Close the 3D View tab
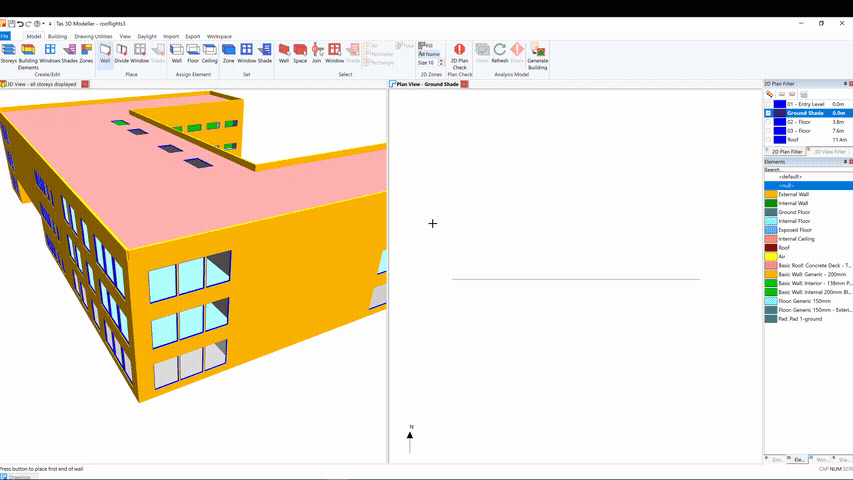 (85, 84)
